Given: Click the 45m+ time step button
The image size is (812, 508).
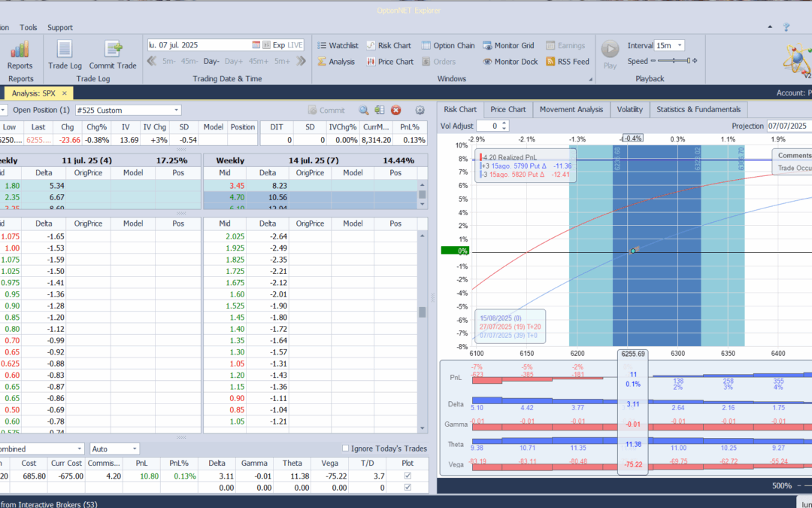Looking at the screenshot, I should (x=259, y=61).
